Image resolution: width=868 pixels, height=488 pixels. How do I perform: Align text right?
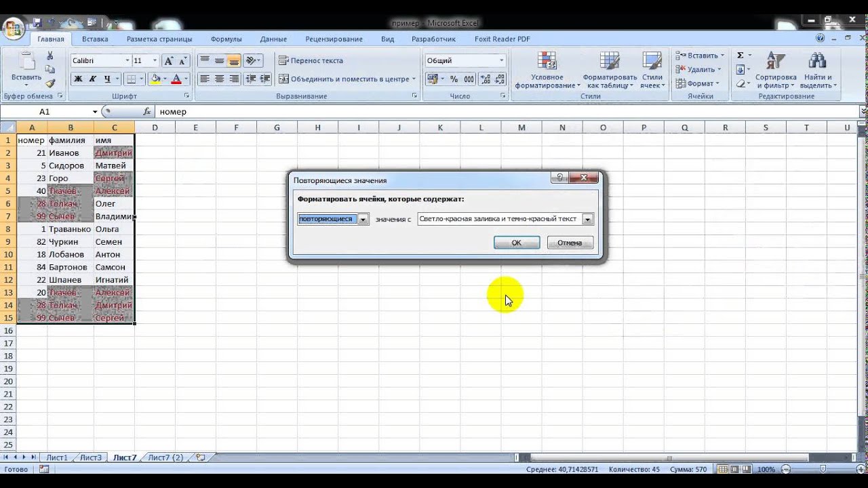click(x=234, y=79)
